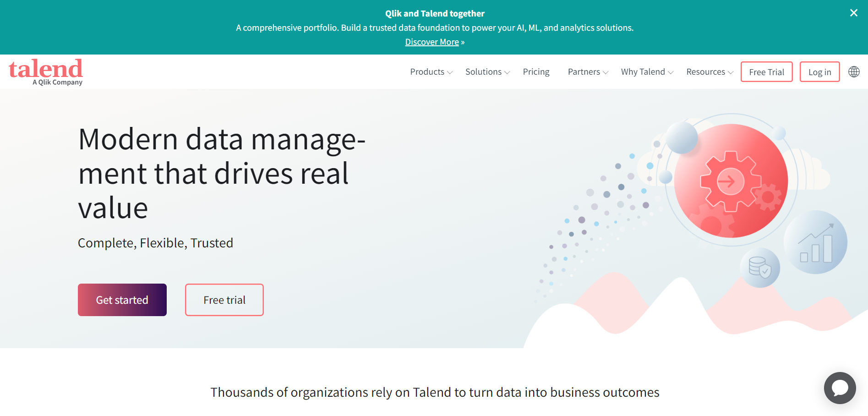Open the chat bubble widget
The image size is (868, 416).
(840, 388)
